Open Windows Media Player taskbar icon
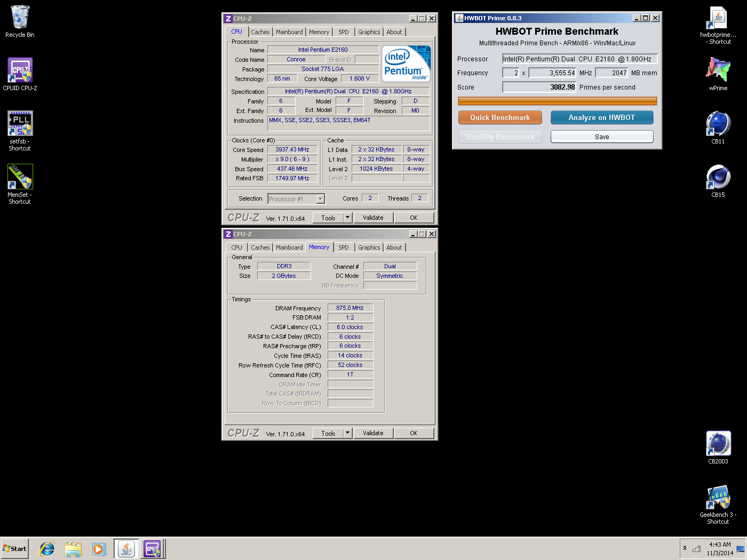 click(x=99, y=549)
